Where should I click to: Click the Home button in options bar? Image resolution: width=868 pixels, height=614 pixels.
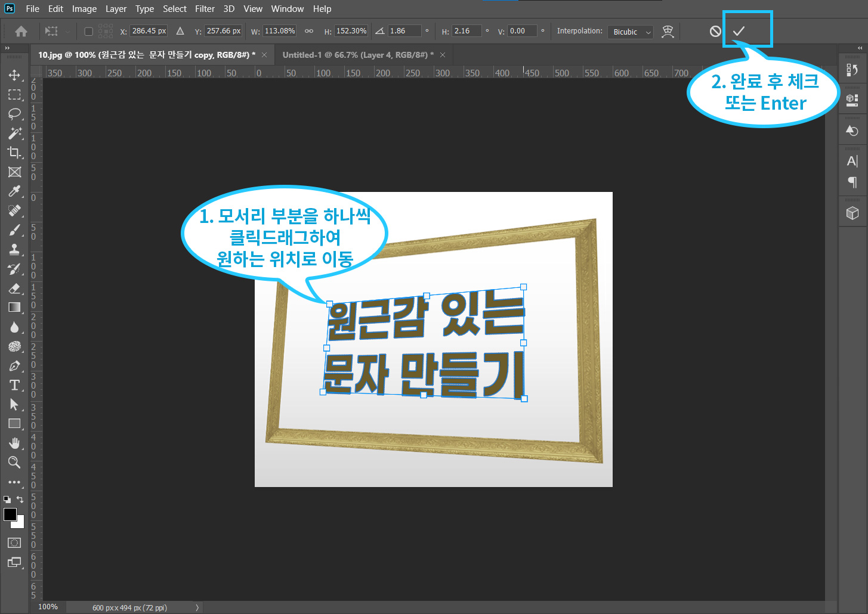21,31
